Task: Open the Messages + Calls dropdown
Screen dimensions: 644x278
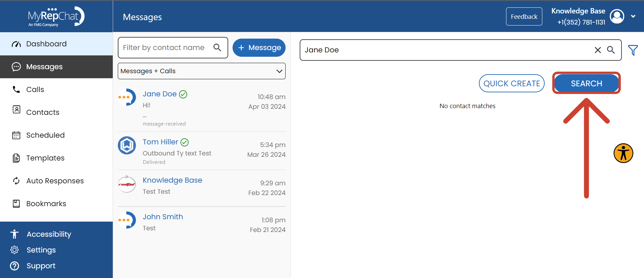Action: pos(201,71)
